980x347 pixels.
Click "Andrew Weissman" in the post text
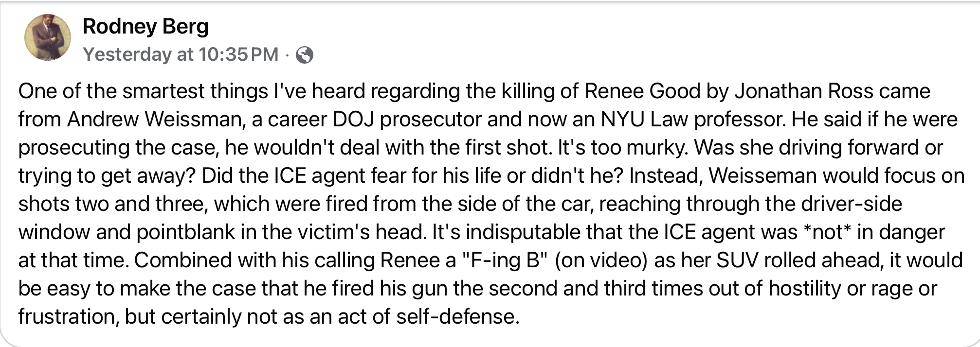[x=155, y=120]
